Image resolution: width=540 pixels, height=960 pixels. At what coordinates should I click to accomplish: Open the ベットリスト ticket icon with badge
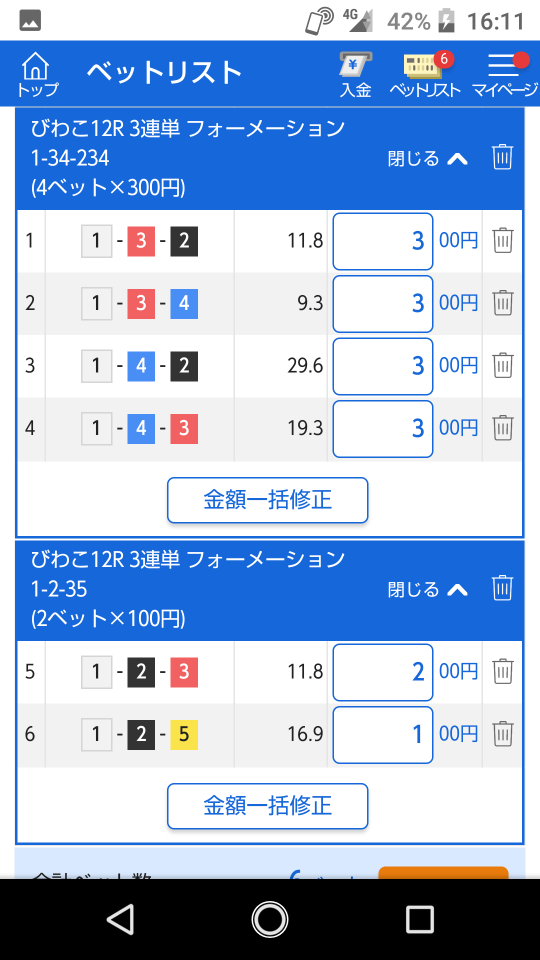pos(425,74)
